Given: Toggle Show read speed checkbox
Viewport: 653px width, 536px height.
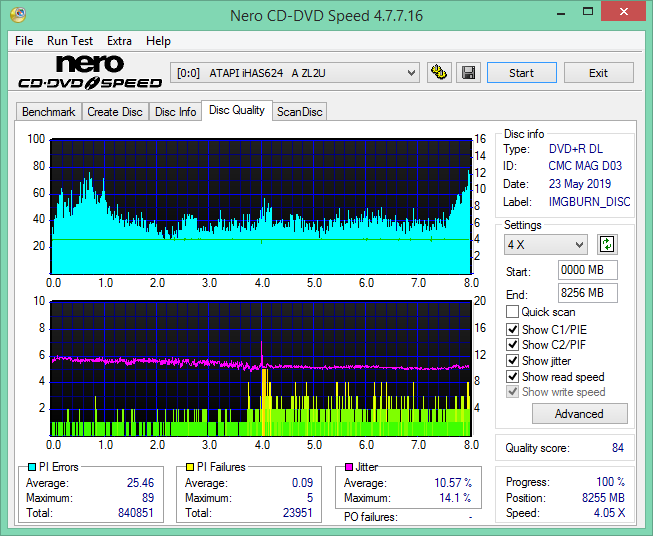Looking at the screenshot, I should coord(512,376).
